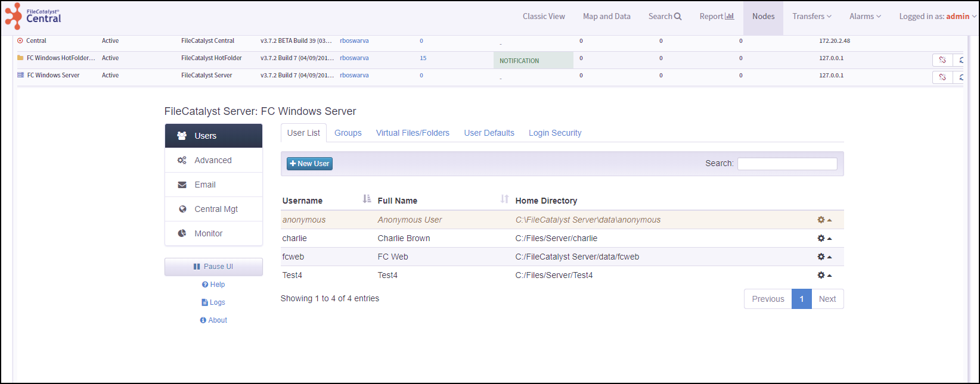Open the logged in admin dropdown
980x384 pixels.
point(938,17)
